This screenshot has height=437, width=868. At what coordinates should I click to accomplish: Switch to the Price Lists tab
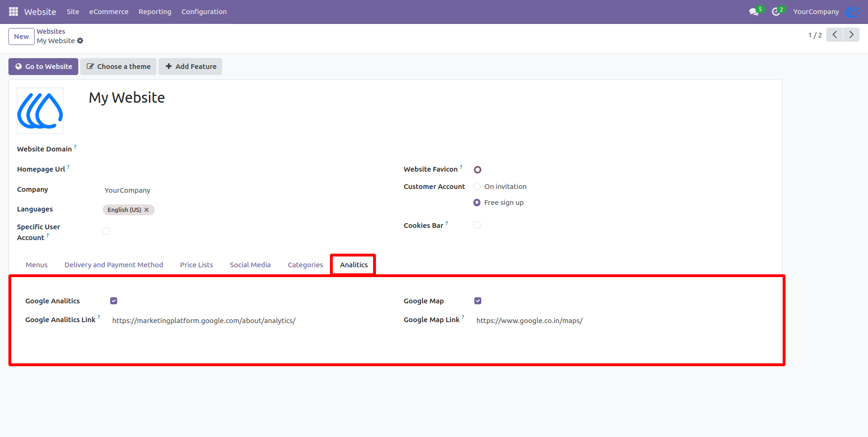pyautogui.click(x=196, y=265)
